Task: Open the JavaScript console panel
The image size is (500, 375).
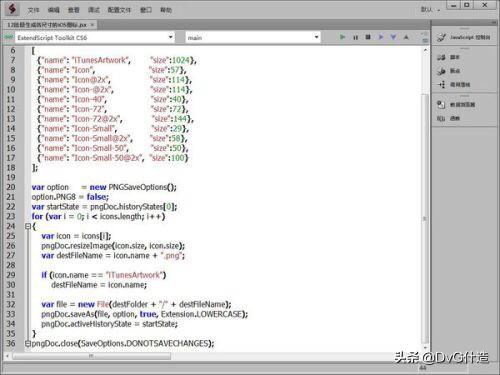Action: coord(464,37)
